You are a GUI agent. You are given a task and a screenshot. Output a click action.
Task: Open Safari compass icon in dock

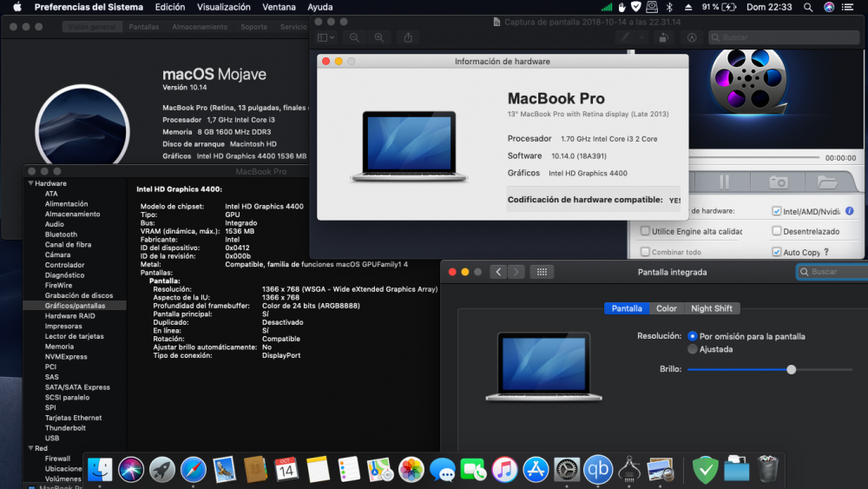coord(194,470)
